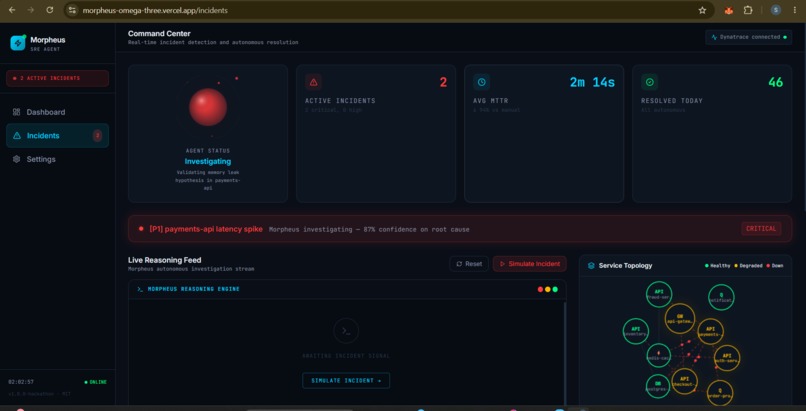Click the red dot in reasoning engine header
Screen dimensions: 806x411
coord(540,289)
